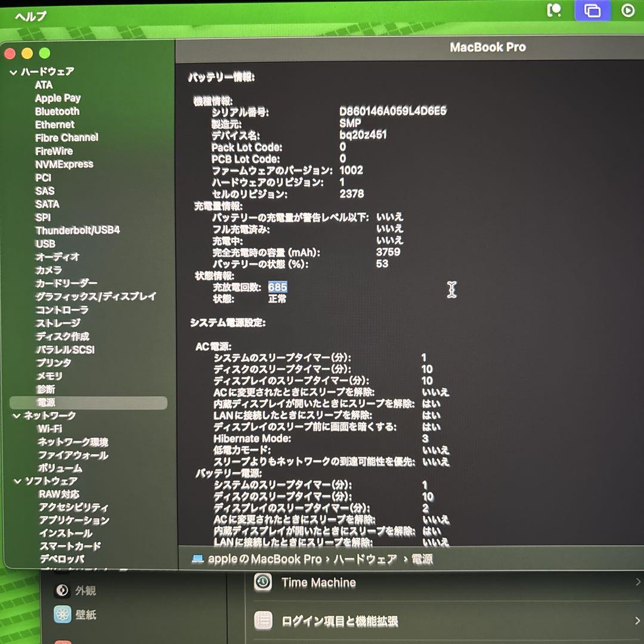Select ディスク作成 in the sidebar
Screen dimensions: 644x644
click(x=63, y=336)
